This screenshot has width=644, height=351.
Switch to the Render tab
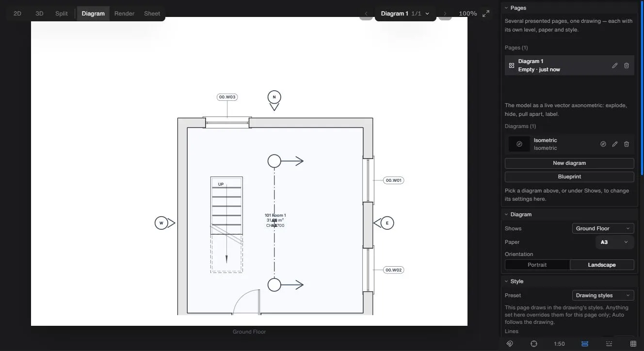tap(124, 14)
